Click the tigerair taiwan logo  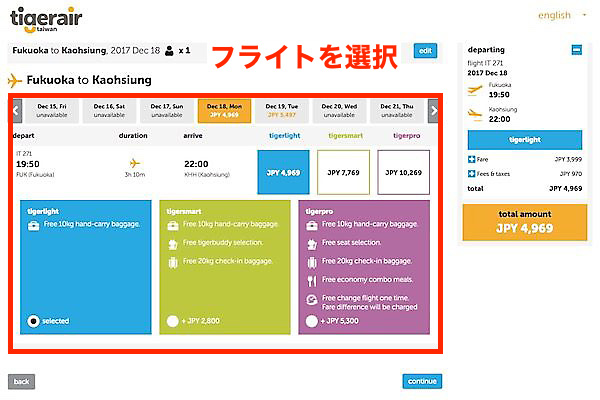tap(46, 19)
